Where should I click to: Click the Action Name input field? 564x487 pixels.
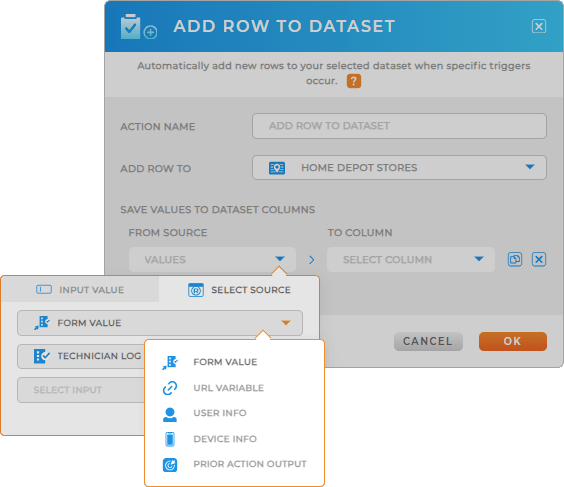click(x=399, y=126)
